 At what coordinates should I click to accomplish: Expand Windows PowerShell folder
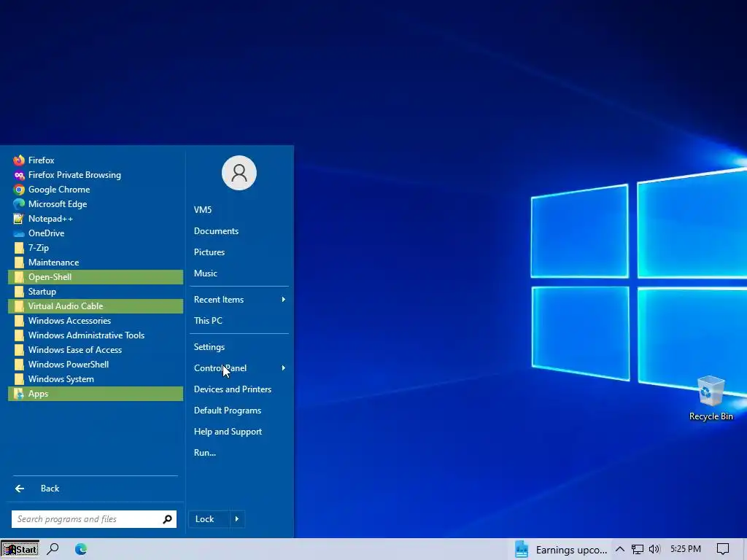coord(96,365)
